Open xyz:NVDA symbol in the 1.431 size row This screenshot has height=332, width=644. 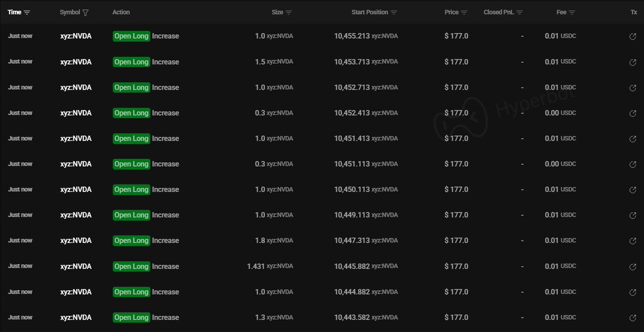pyautogui.click(x=76, y=267)
